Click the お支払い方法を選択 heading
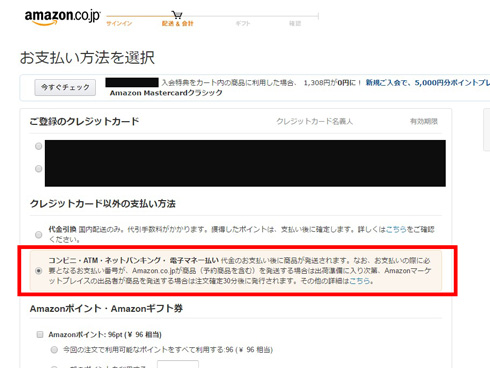The height and width of the screenshot is (368, 490). [x=87, y=58]
